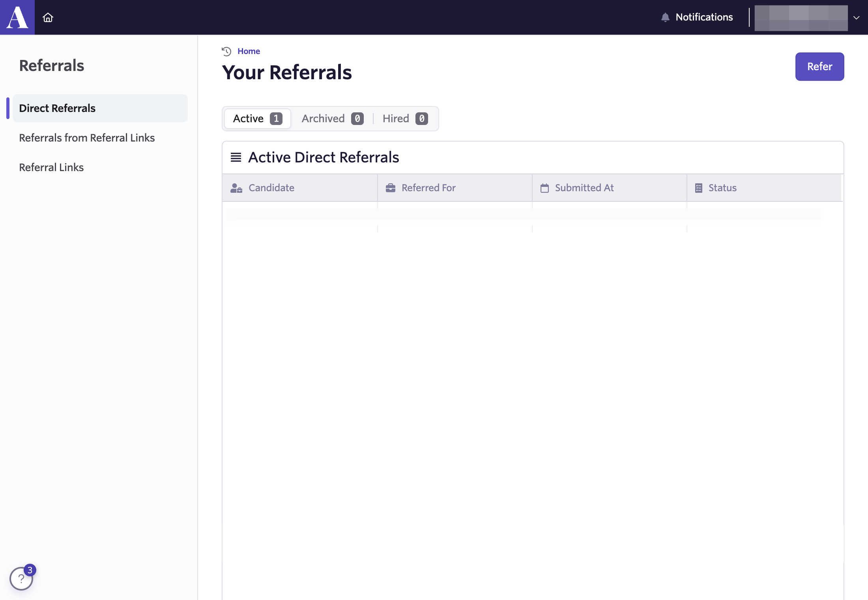
Task: Click the list icon next to Active Direct Referrals
Action: (x=236, y=157)
